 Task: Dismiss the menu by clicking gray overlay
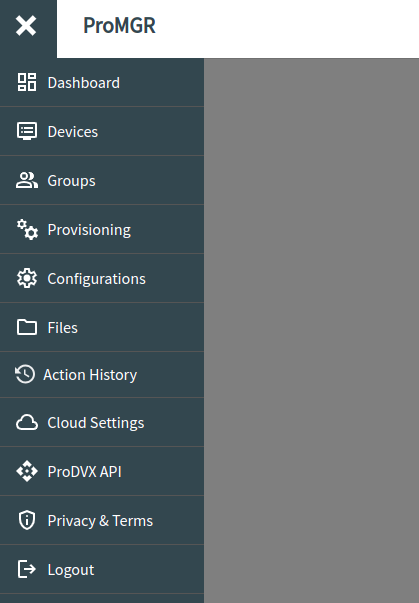[x=311, y=330]
